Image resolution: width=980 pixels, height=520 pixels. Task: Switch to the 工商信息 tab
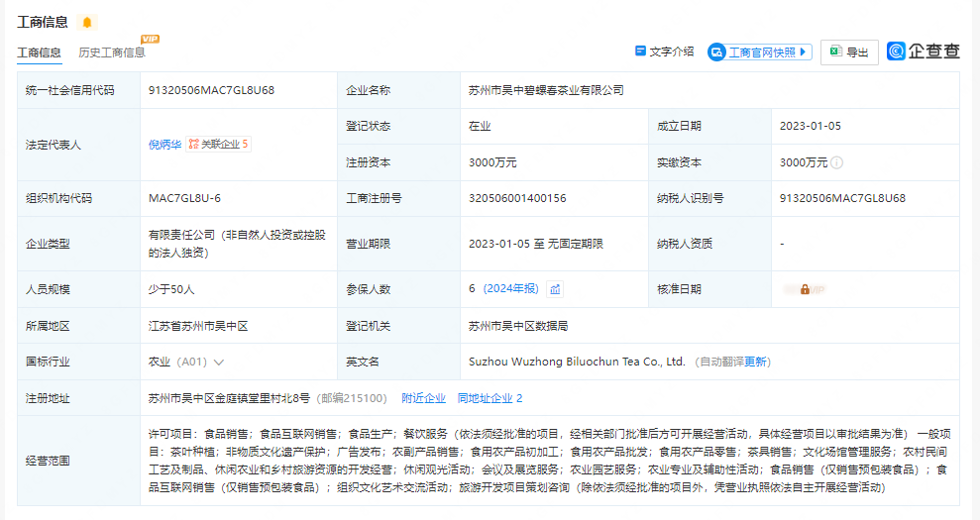coord(39,52)
